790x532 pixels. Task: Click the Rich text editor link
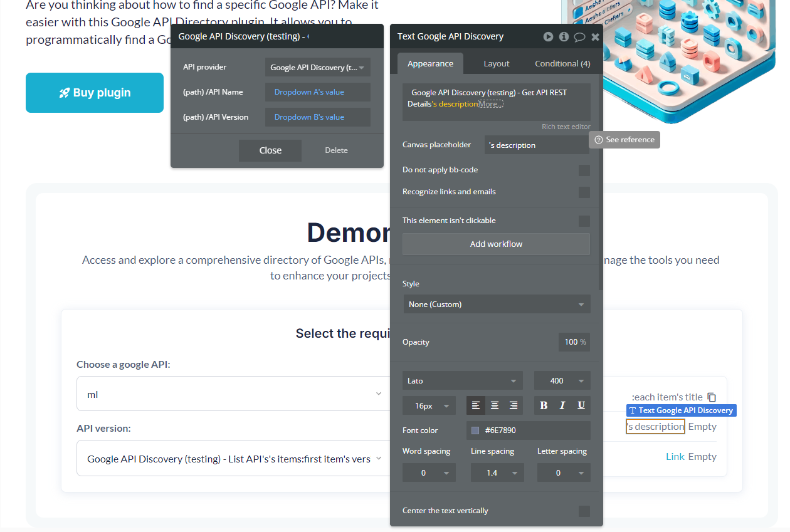pos(566,127)
